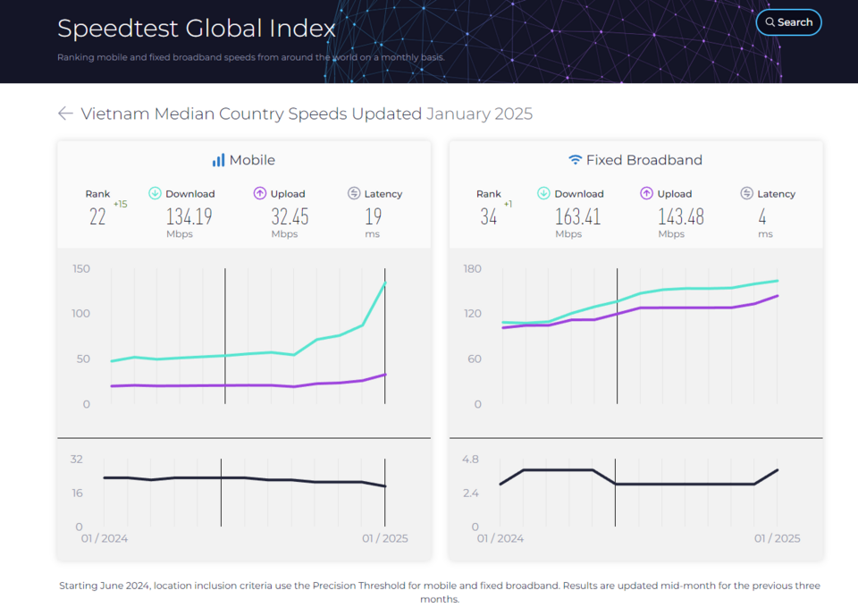Click end of Fixed Broadband upload line
The image size is (858, 616).
coord(777,296)
